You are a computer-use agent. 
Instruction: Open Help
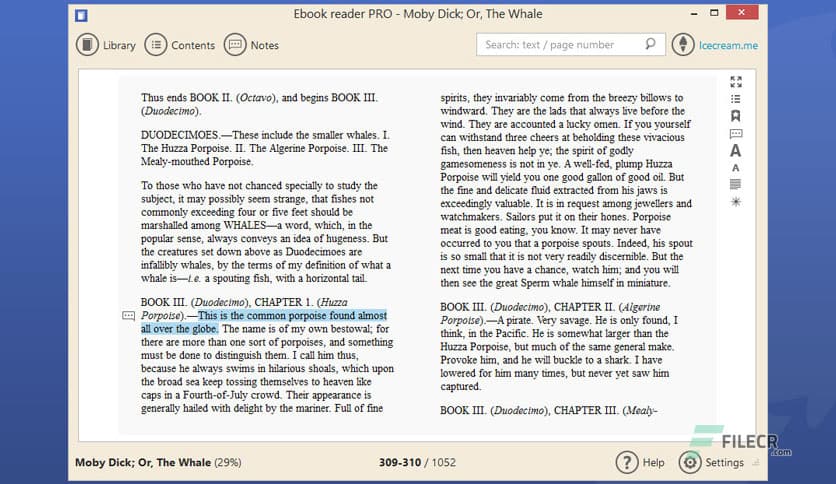pos(640,462)
